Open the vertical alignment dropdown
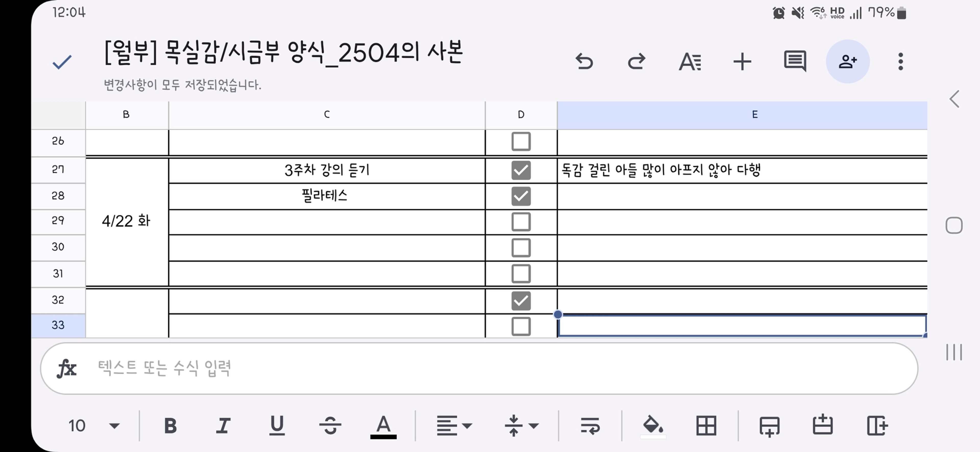The image size is (980, 452). coord(521,425)
